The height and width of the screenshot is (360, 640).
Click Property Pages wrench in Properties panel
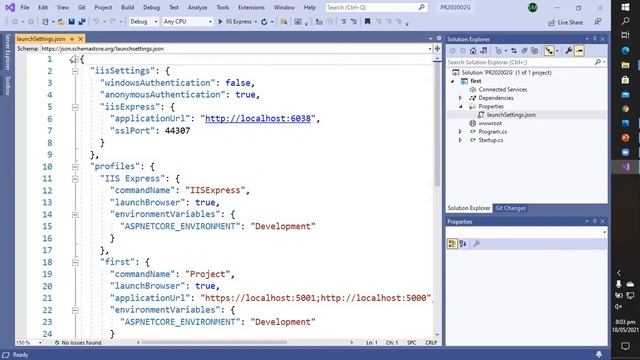click(x=476, y=244)
